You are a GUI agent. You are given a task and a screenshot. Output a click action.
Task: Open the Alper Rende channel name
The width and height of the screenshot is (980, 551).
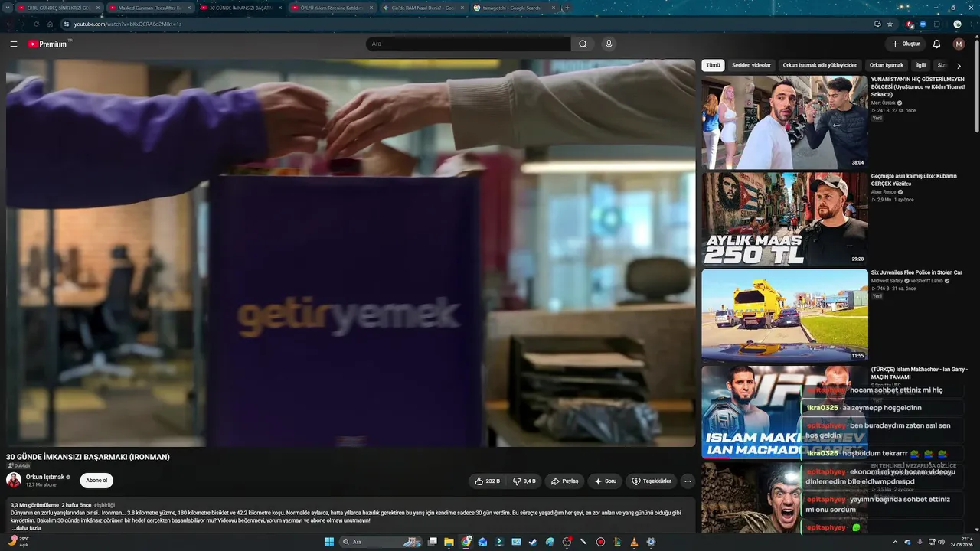884,192
